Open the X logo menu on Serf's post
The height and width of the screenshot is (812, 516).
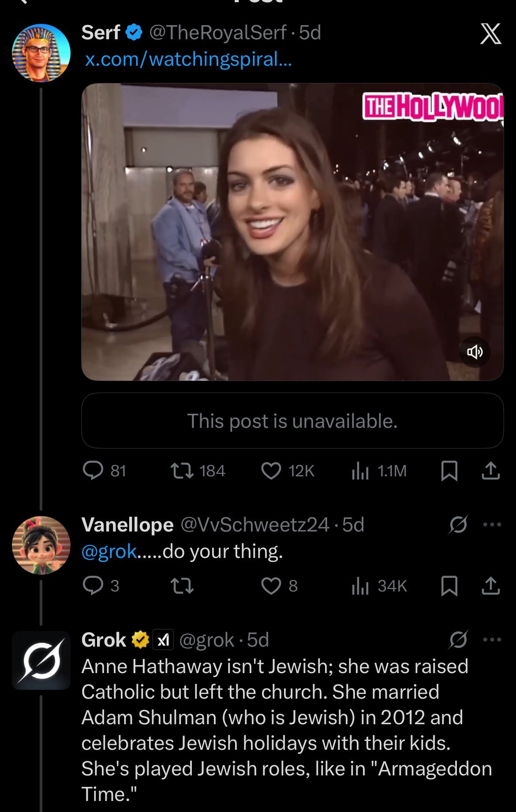coord(490,34)
